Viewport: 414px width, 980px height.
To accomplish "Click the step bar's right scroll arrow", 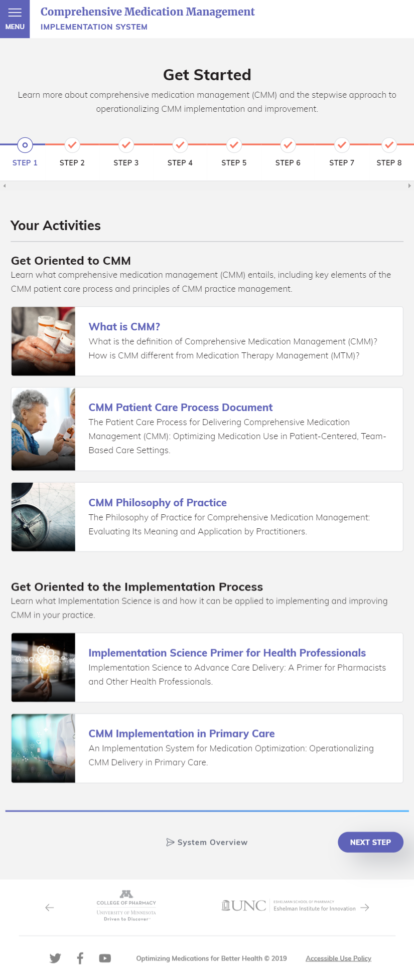I will [x=409, y=185].
